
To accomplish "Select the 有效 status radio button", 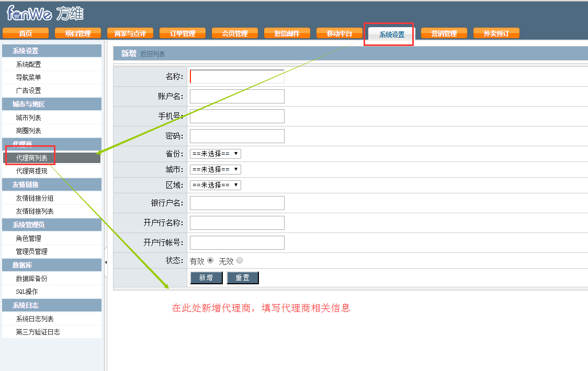I will coord(210,261).
